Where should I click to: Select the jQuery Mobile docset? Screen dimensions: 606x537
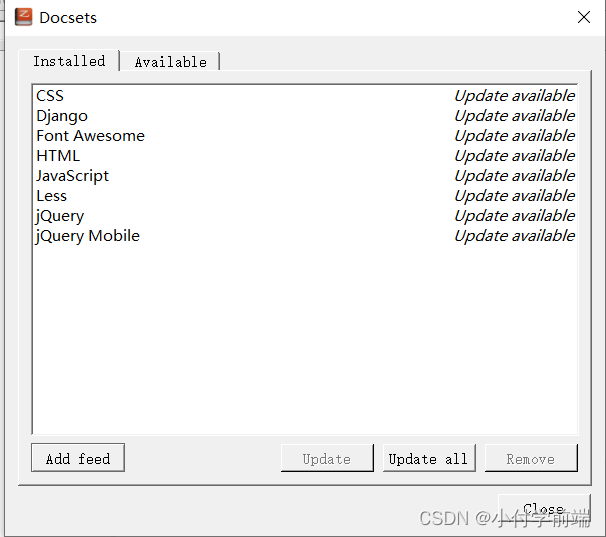(305, 236)
